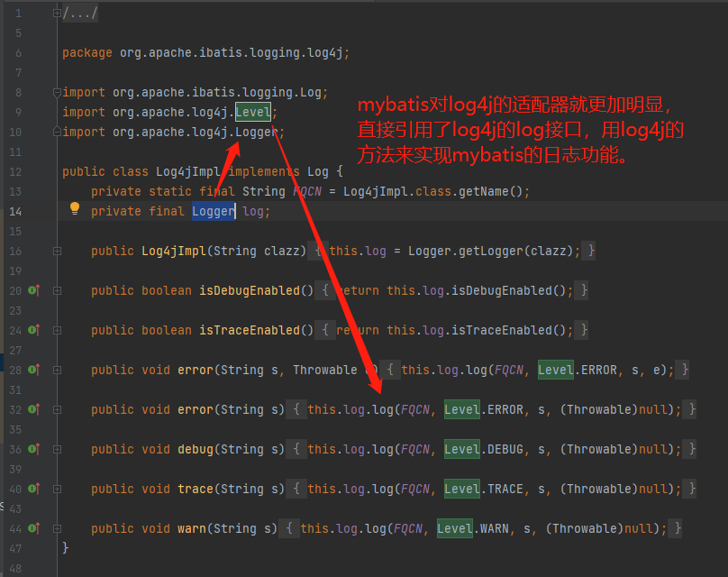This screenshot has height=577, width=728.
Task: Click the implements gutter icon on line 44
Action: click(x=34, y=528)
